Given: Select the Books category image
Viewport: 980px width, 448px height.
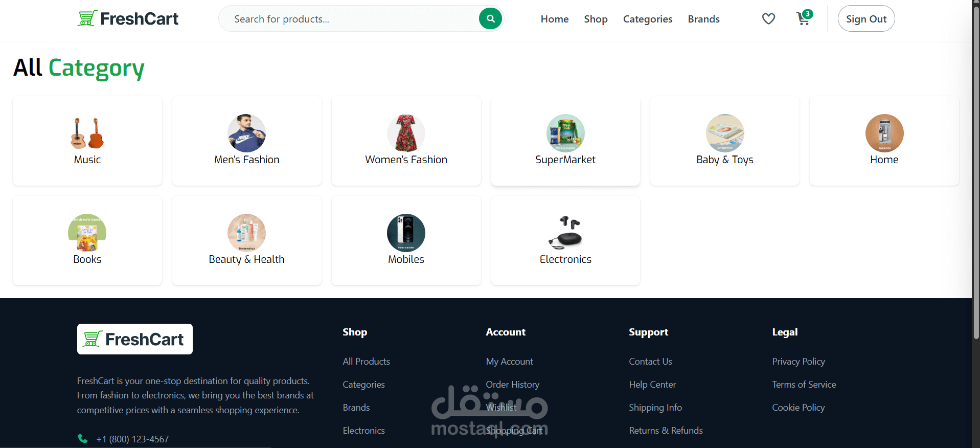Looking at the screenshot, I should (x=87, y=233).
